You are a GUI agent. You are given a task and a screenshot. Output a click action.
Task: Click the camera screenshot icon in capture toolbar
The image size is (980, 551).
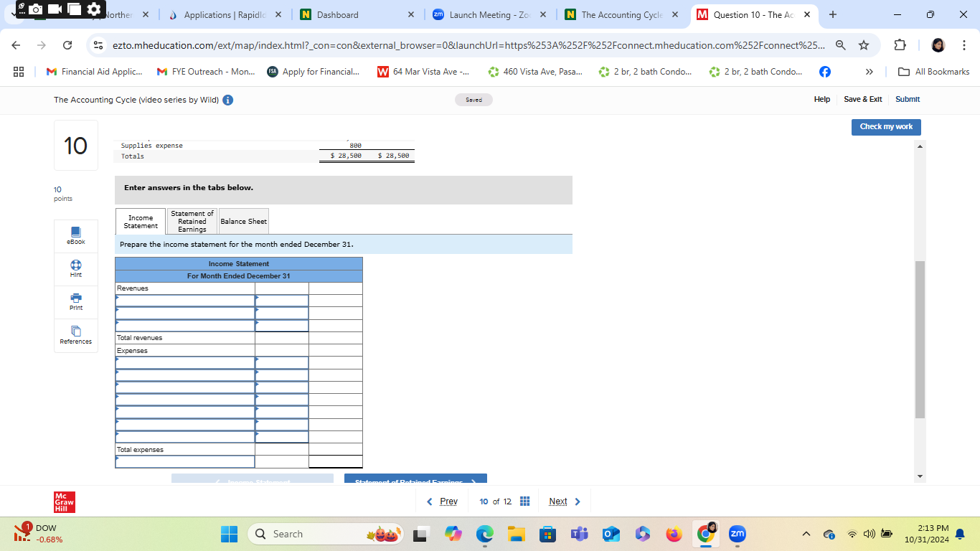pyautogui.click(x=37, y=9)
